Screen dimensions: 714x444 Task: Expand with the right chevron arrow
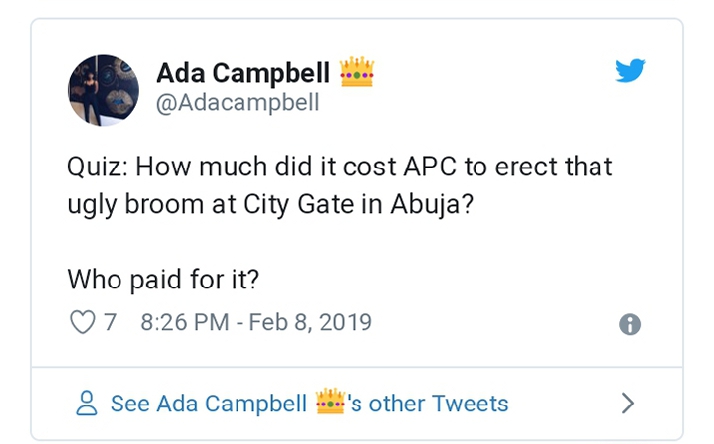[x=628, y=403]
